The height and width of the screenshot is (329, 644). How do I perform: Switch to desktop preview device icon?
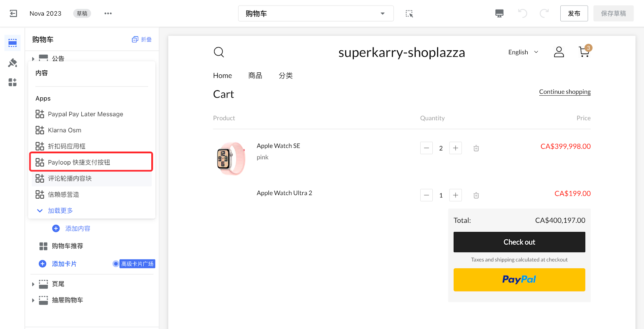[x=499, y=14]
